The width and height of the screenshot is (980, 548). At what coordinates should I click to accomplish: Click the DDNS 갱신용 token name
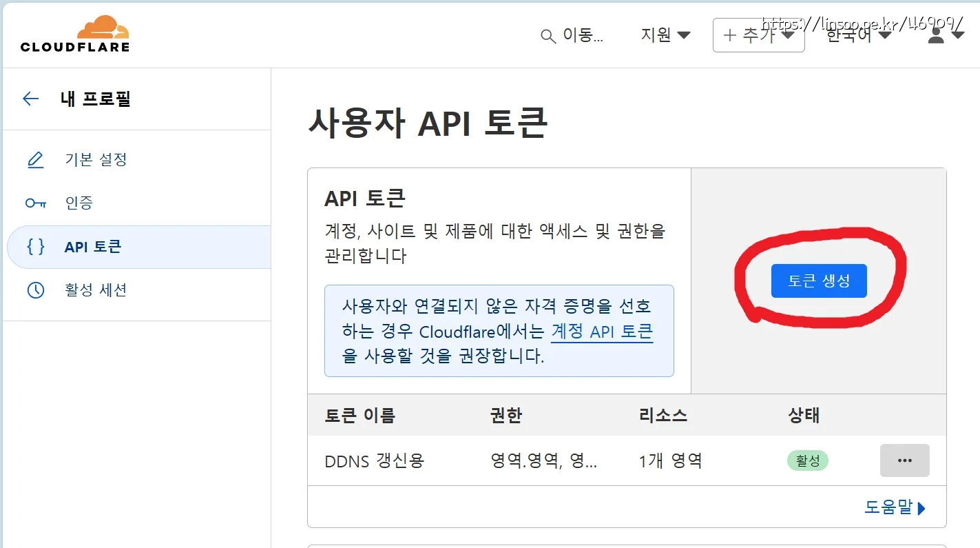pyautogui.click(x=374, y=460)
